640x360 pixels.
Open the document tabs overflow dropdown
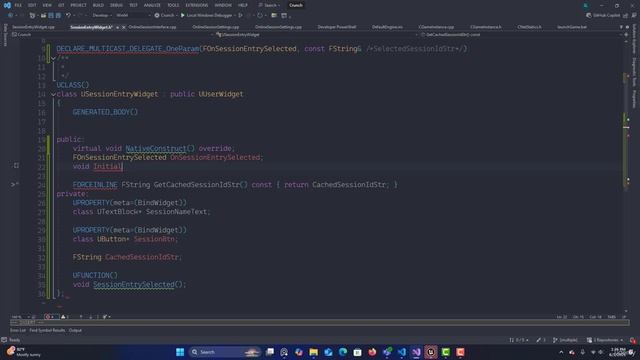click(621, 27)
